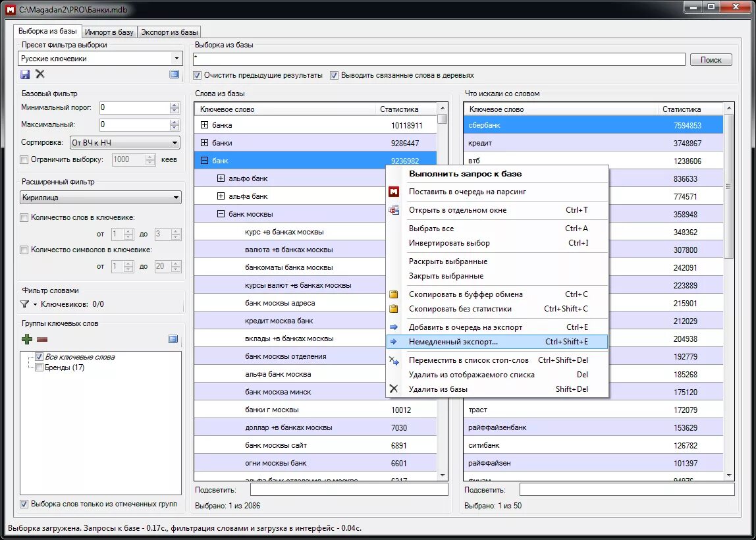Delete the filter preset with X icon
Screen dimensions: 756x540
point(40,74)
